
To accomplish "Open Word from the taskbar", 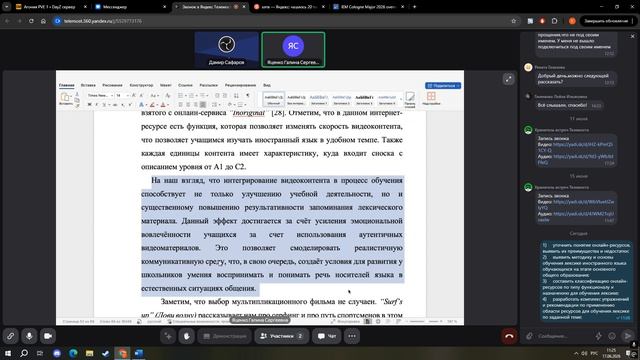I will 139,353.
